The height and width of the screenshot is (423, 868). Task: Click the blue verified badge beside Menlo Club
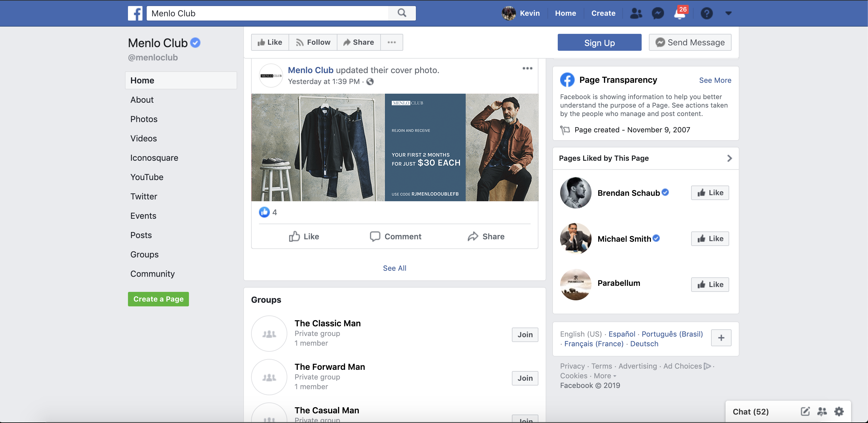196,43
